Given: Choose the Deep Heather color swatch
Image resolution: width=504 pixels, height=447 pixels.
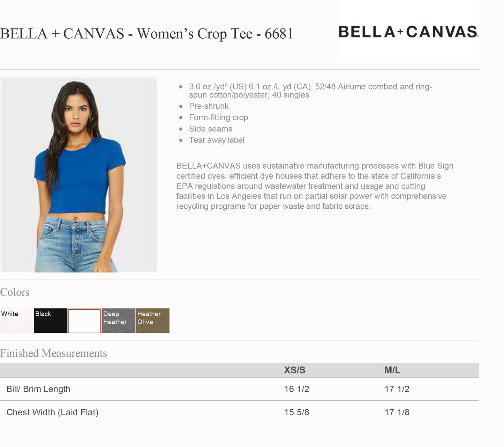Looking at the screenshot, I should pos(119,321).
